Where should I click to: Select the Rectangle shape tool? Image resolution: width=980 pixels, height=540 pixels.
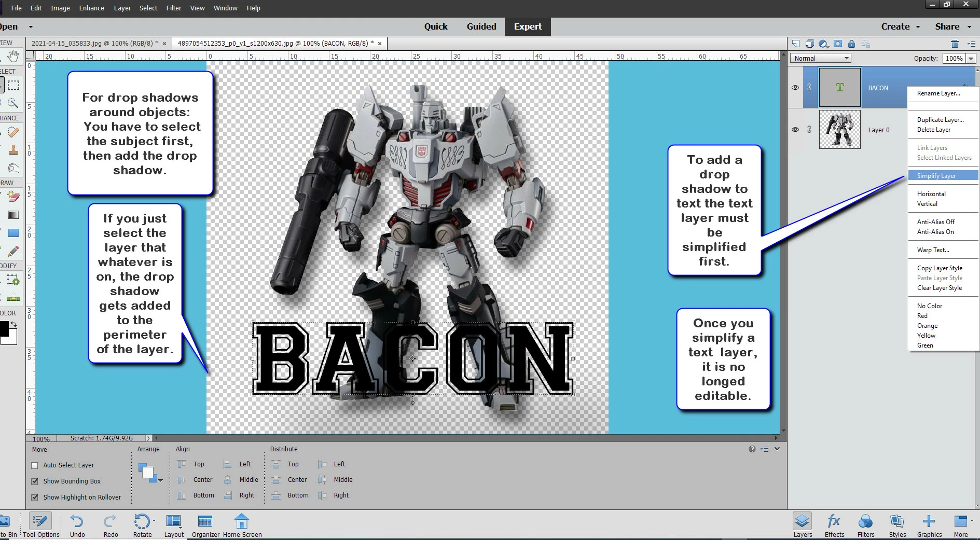coord(13,233)
